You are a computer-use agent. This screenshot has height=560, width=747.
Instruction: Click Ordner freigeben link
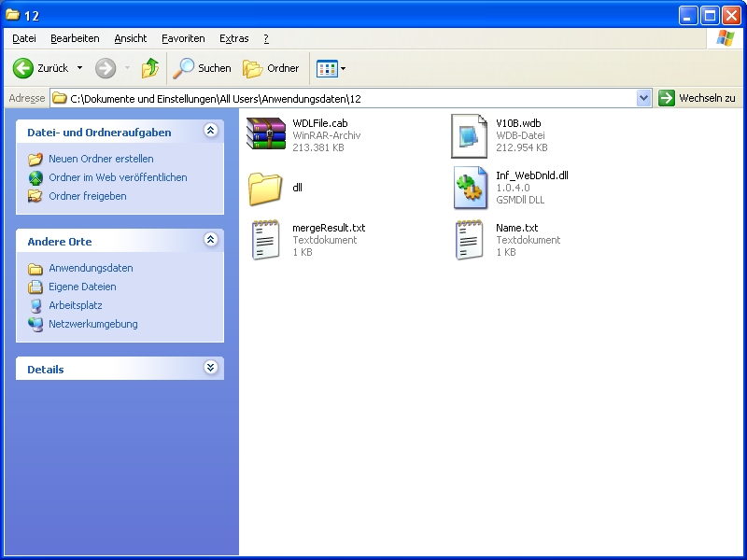tap(88, 196)
